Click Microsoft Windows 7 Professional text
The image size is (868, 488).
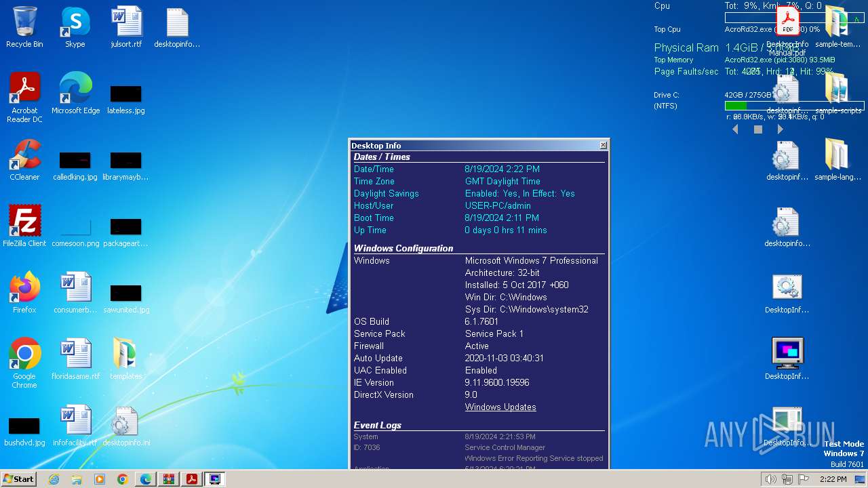click(x=532, y=260)
